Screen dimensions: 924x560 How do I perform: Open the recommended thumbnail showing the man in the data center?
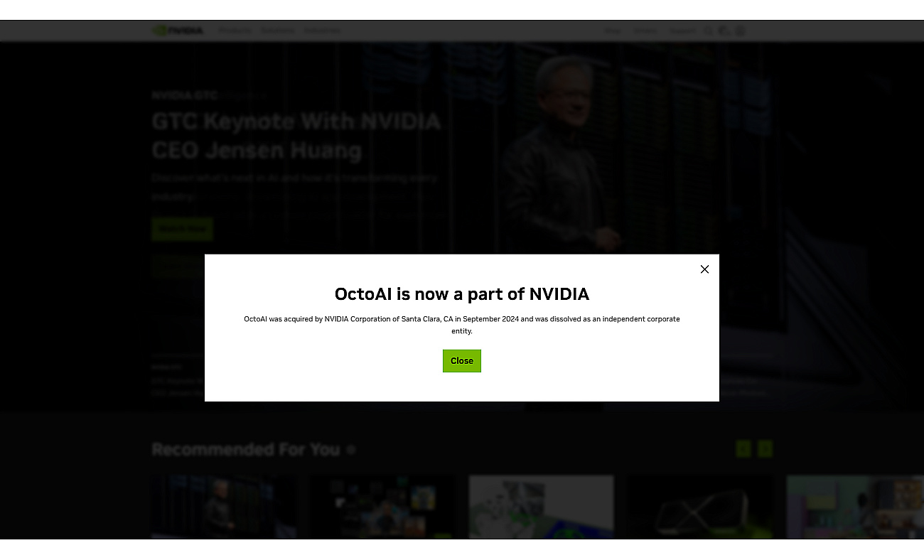coord(225,507)
